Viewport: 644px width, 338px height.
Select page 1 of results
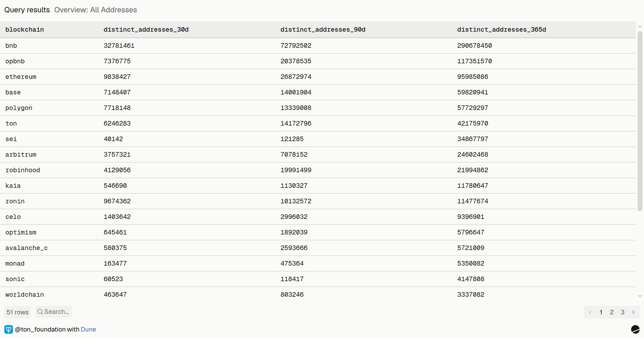pos(601,312)
